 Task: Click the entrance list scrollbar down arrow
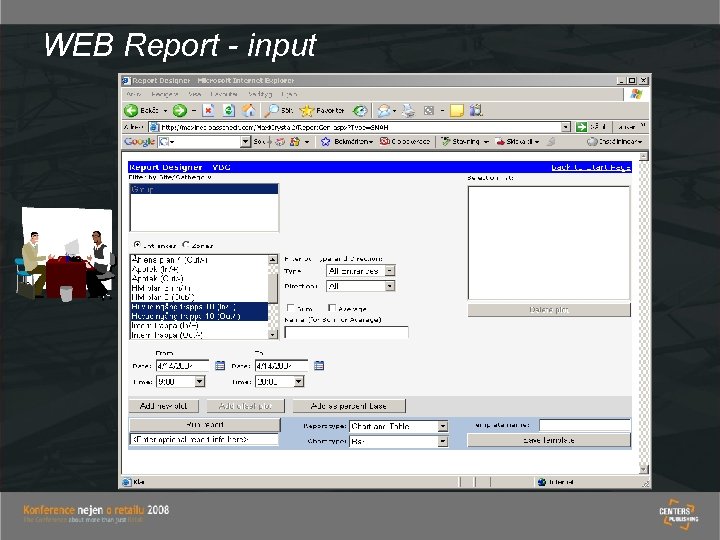(x=273, y=334)
